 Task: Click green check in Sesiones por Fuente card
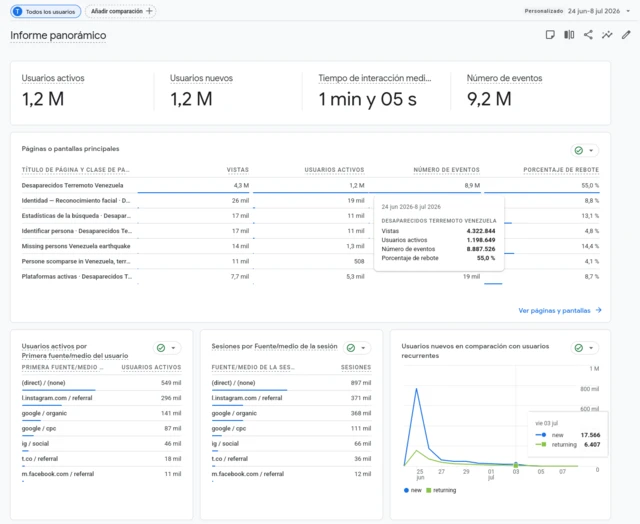[351, 348]
